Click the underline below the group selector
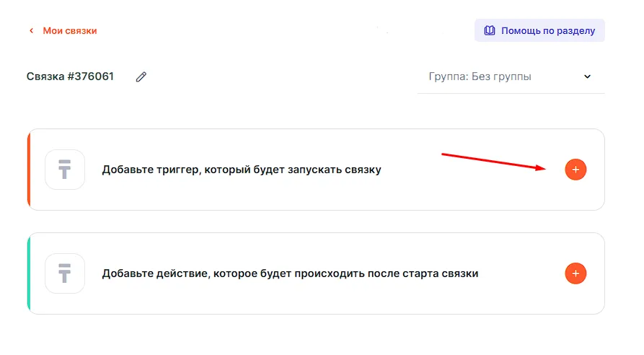This screenshot has height=355, width=644. click(511, 93)
